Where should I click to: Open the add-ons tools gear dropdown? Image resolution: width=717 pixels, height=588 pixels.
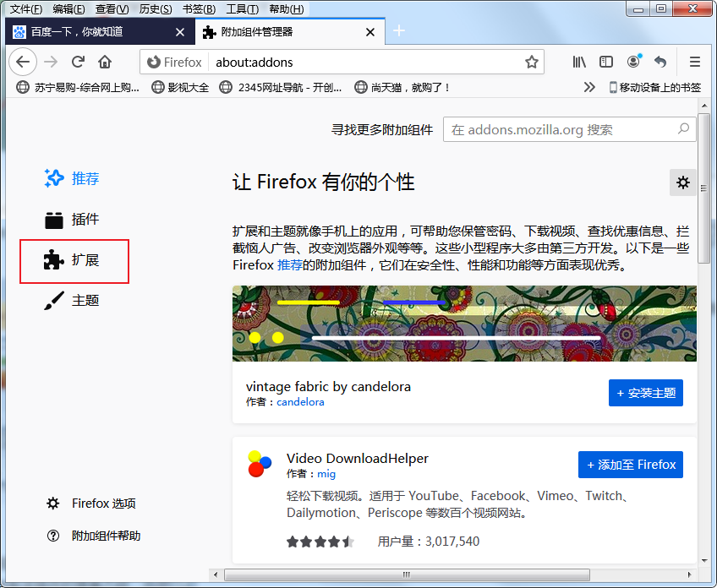click(682, 182)
